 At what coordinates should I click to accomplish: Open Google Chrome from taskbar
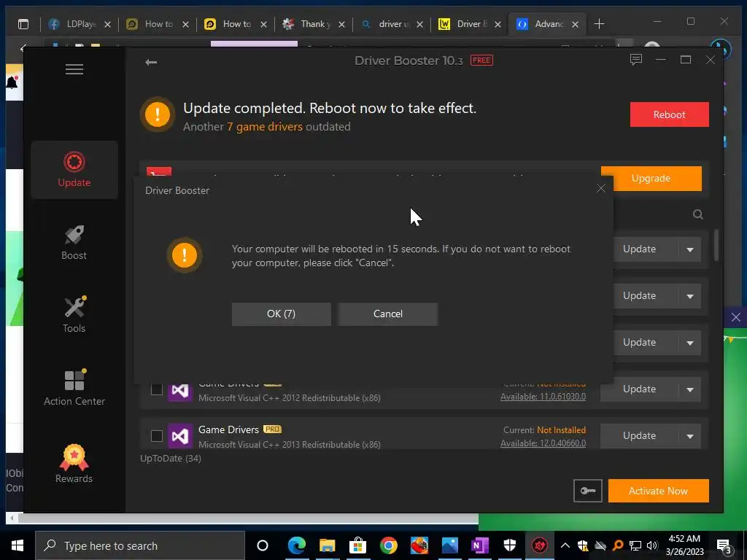[x=389, y=545]
